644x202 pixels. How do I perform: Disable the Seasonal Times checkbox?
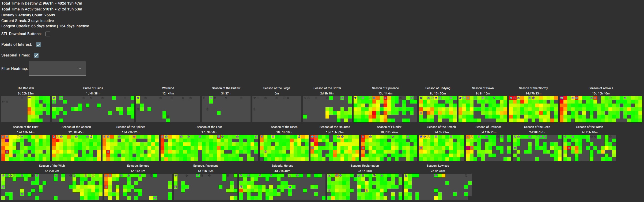point(36,55)
